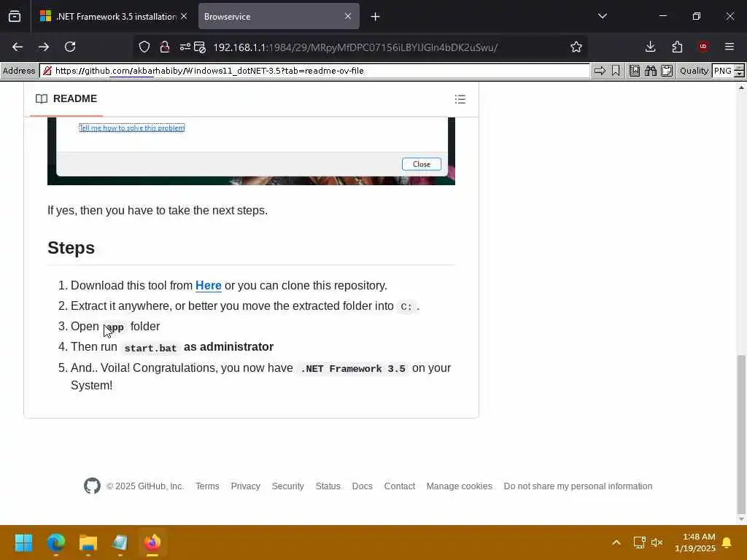Open the Status footer link
Image resolution: width=747 pixels, height=560 pixels.
[x=328, y=486]
